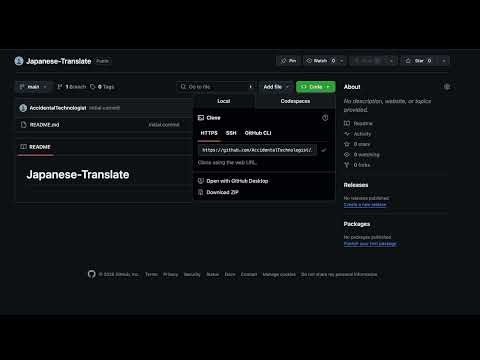Open AccidentalTechnologist commit author link
The width and height of the screenshot is (480, 360).
click(58, 108)
